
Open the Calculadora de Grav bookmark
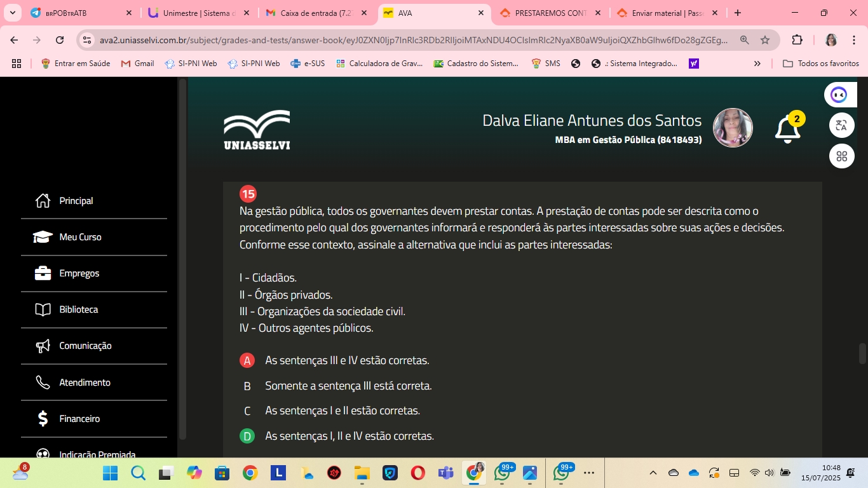pos(379,64)
